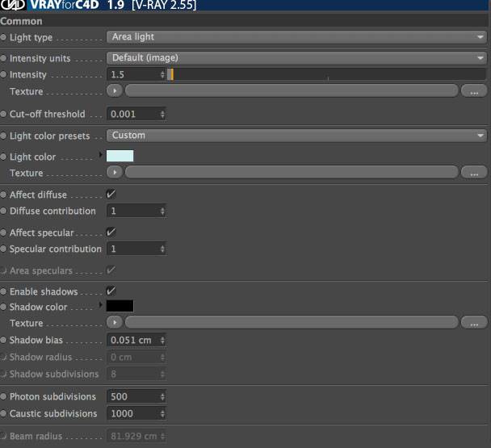Expand the Shadow color disclosure triangle

(x=100, y=305)
